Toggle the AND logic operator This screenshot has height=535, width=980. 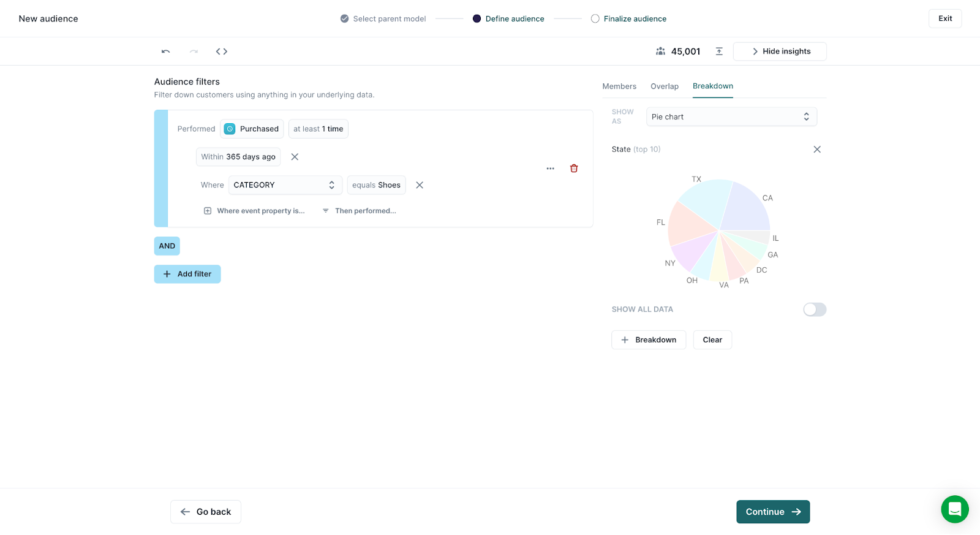(x=167, y=246)
